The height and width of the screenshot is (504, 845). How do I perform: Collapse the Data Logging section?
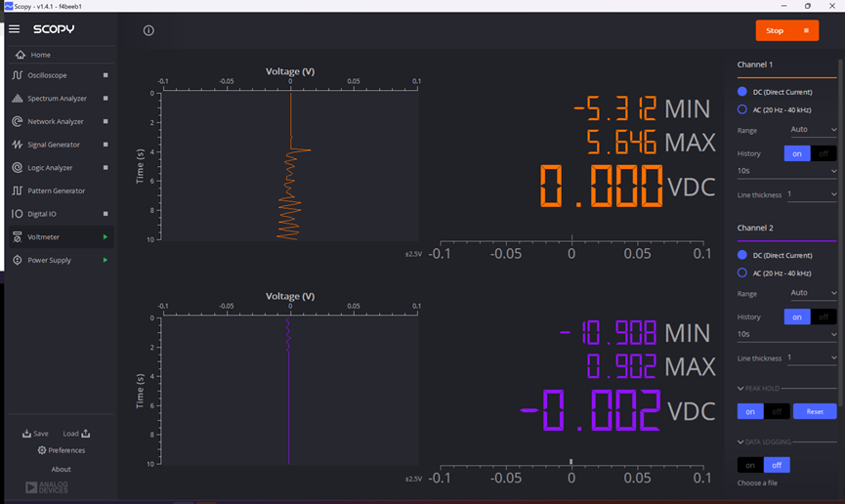point(740,442)
